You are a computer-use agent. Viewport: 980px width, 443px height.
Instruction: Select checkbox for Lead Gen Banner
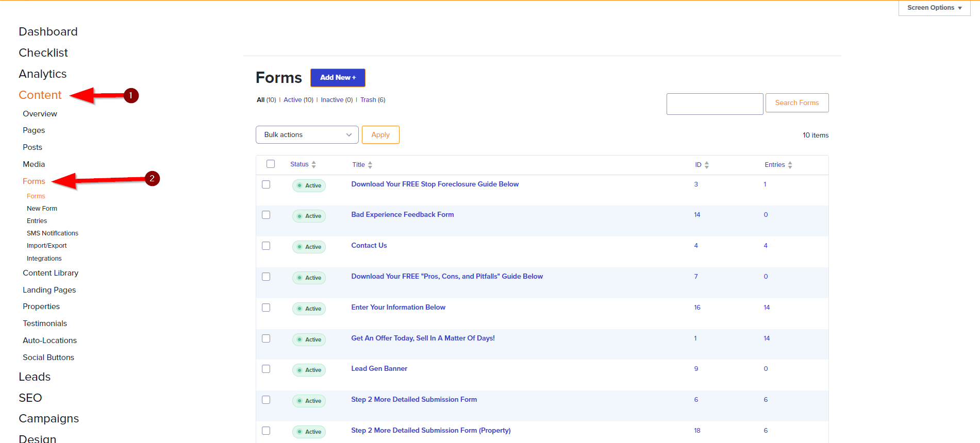266,369
